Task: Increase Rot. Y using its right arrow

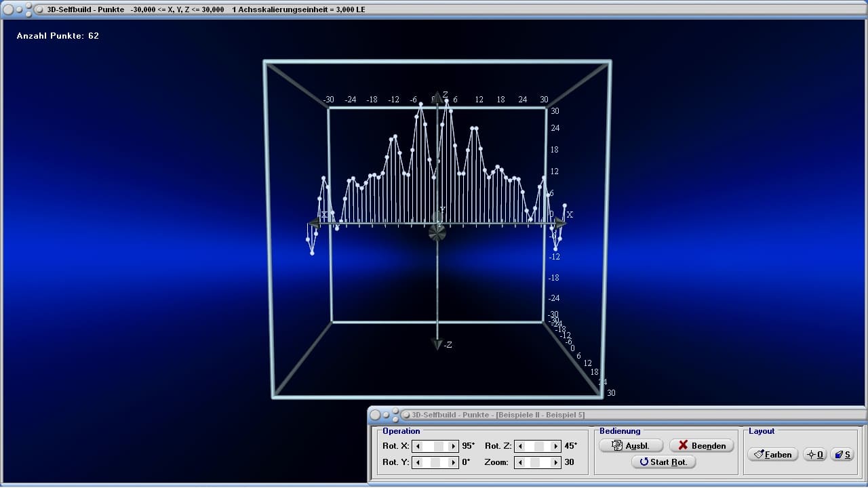Action: point(454,462)
